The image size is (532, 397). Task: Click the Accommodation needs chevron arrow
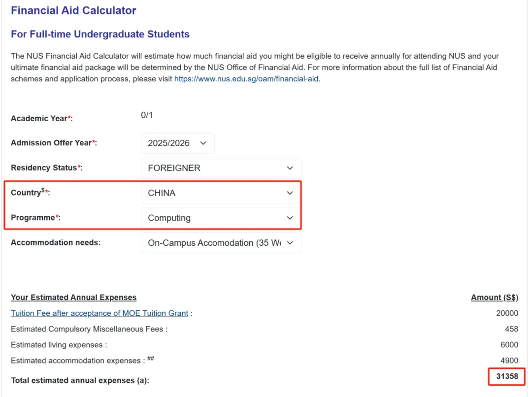pyautogui.click(x=290, y=243)
